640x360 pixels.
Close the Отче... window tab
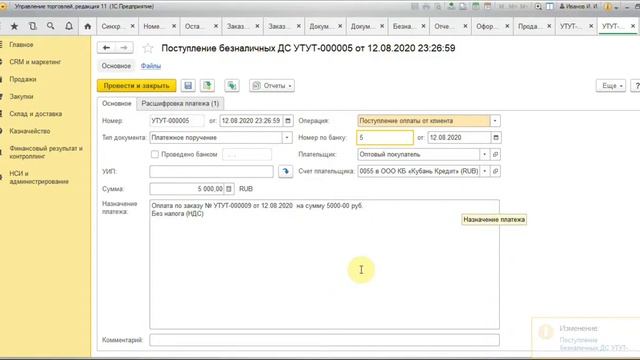click(465, 26)
